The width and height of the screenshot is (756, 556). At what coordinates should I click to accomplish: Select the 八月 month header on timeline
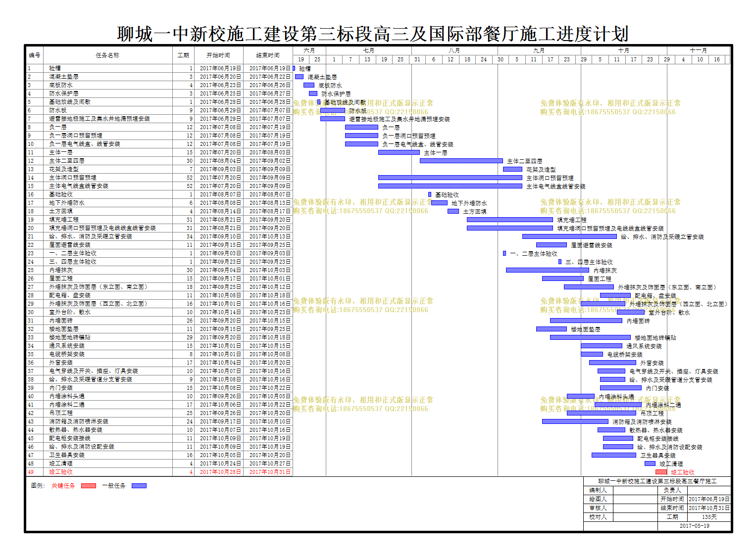[454, 50]
